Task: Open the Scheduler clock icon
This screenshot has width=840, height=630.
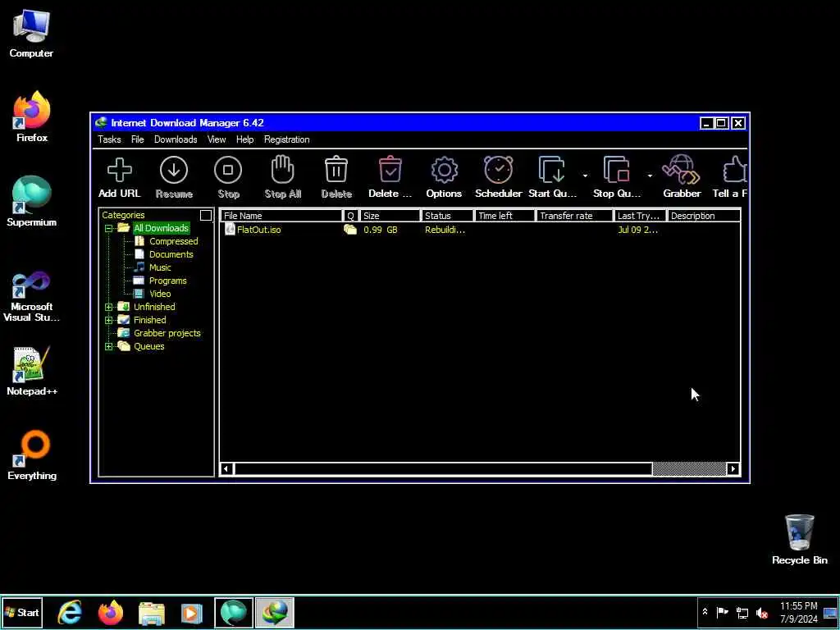Action: coord(498,170)
